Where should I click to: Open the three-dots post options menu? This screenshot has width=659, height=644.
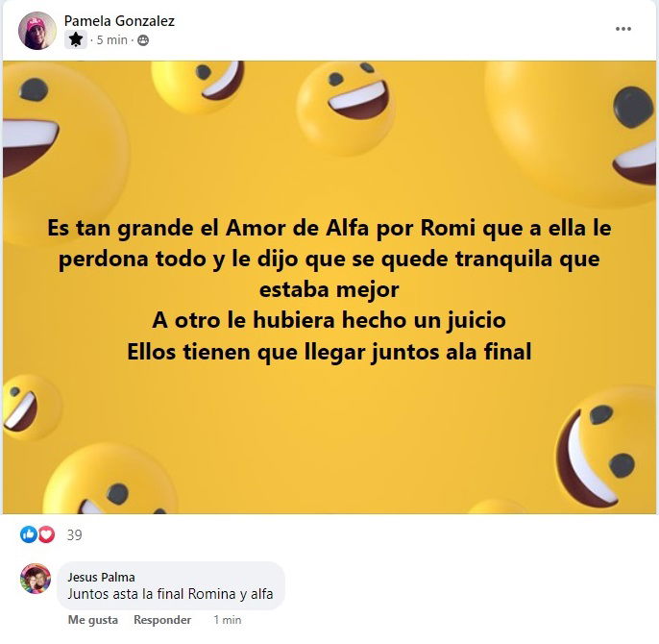click(x=622, y=29)
